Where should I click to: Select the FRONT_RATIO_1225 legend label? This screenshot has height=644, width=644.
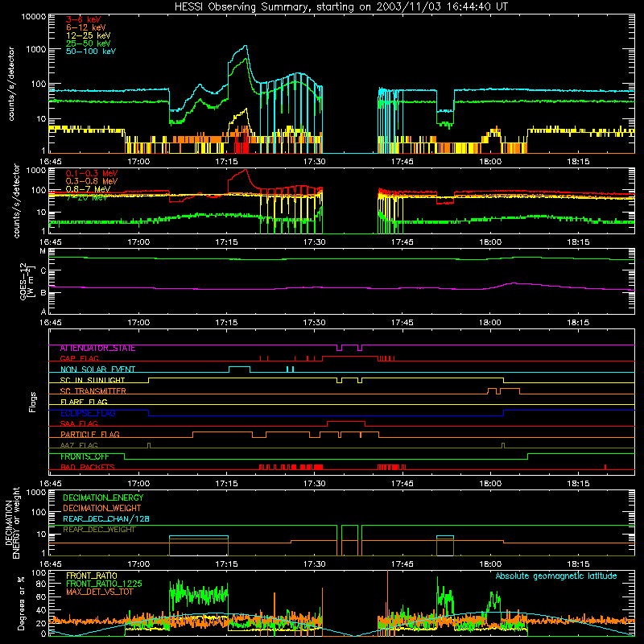105,584
